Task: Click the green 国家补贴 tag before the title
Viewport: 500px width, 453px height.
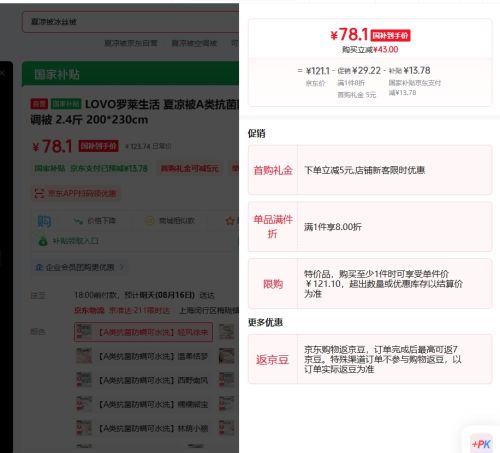Action: coord(66,104)
